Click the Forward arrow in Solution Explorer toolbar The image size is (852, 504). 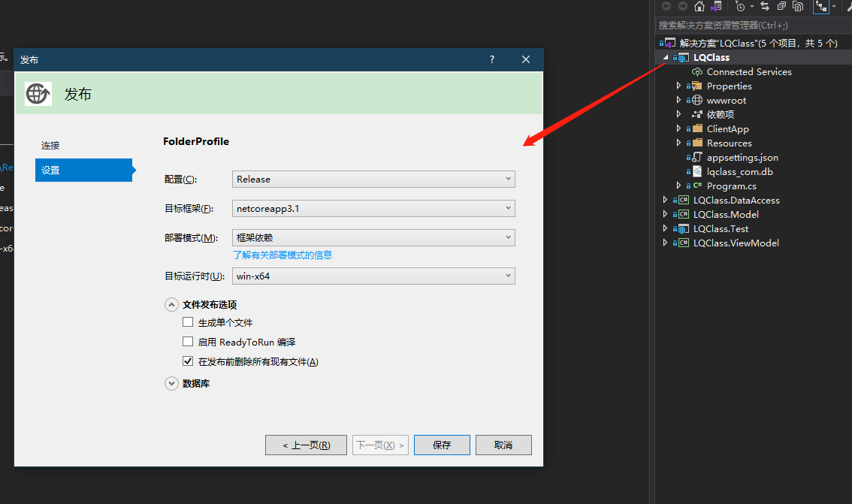[x=682, y=7]
